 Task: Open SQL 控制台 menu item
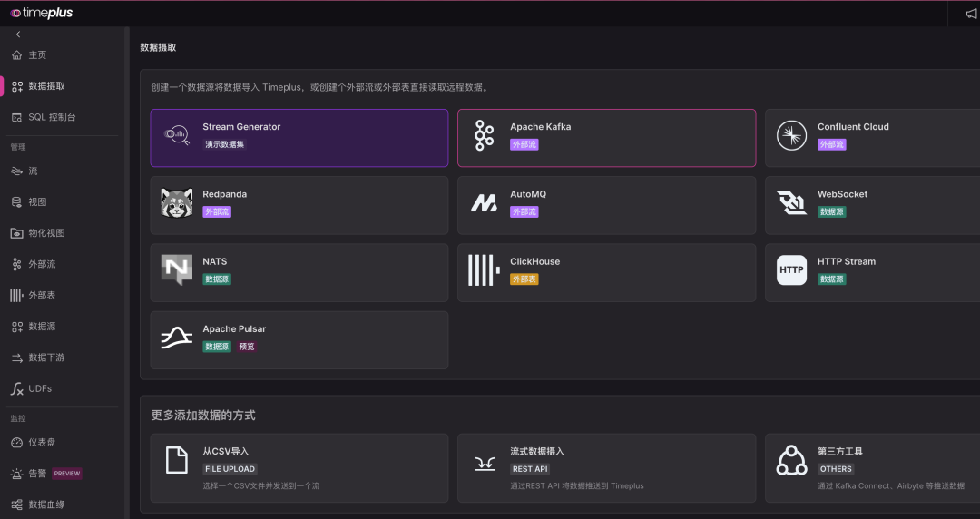coord(52,118)
